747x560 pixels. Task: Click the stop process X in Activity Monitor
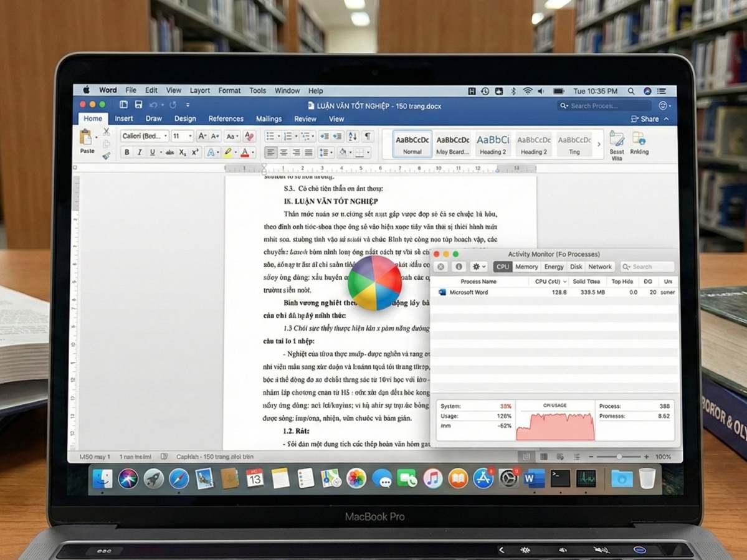pyautogui.click(x=441, y=267)
